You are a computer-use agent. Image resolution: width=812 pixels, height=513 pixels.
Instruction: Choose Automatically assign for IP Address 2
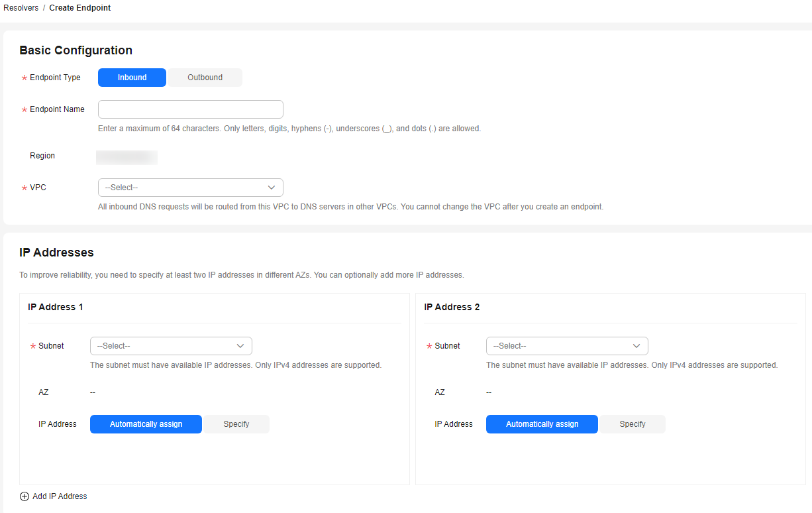[542, 424]
